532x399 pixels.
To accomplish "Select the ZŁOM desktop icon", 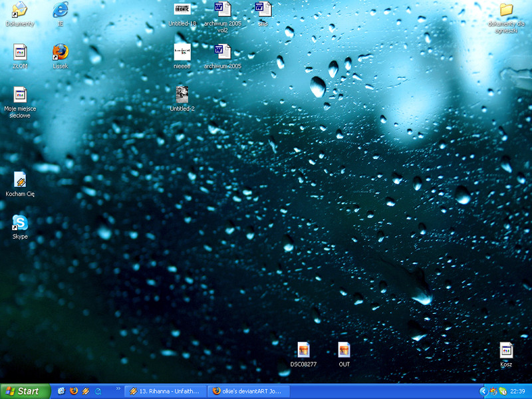I will 20,57.
